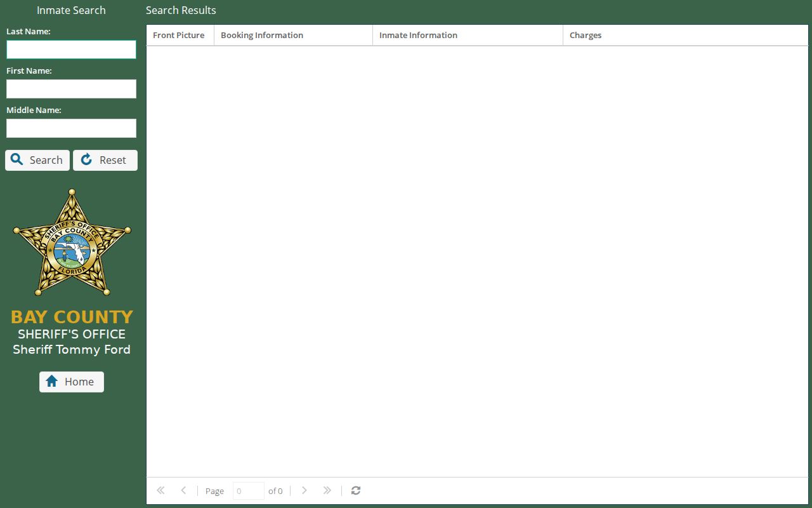Sort by Front Picture column header
812x508 pixels.
180,36
